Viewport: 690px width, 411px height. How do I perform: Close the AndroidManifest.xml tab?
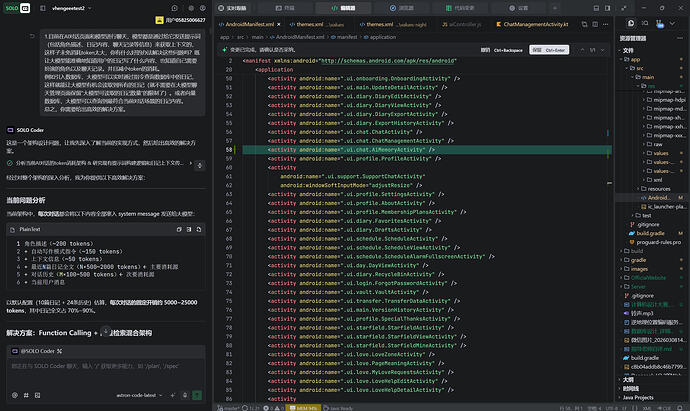click(279, 24)
